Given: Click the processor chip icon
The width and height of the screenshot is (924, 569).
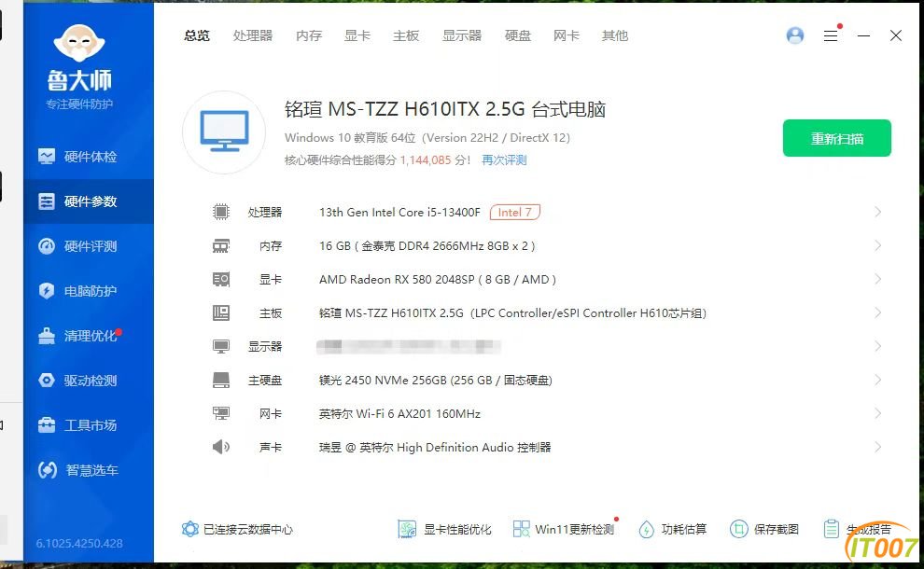Looking at the screenshot, I should tap(221, 212).
